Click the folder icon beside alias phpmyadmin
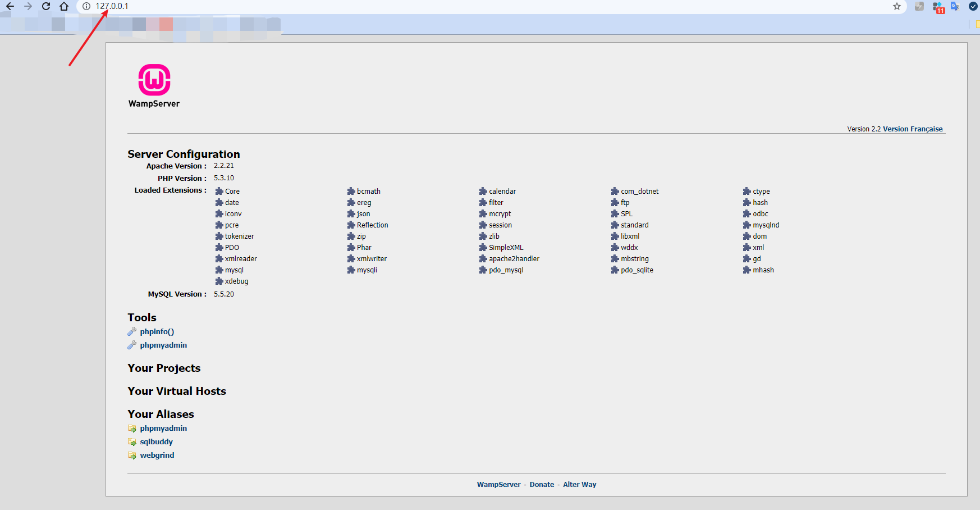Image resolution: width=980 pixels, height=510 pixels. click(132, 429)
